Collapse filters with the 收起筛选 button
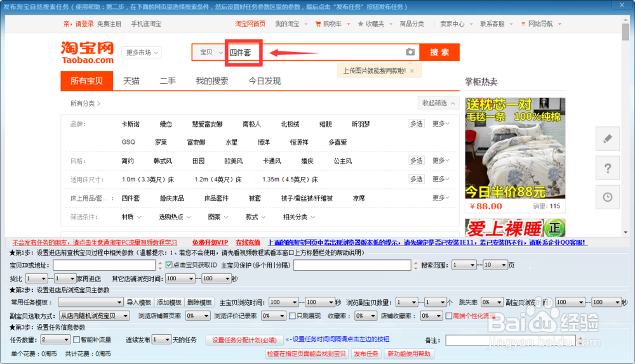This screenshot has width=635, height=364. click(439, 103)
